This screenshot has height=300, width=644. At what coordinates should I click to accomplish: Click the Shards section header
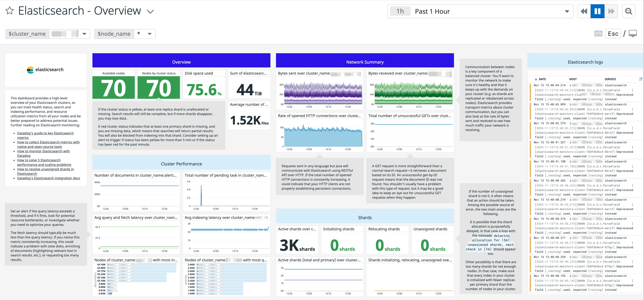365,216
